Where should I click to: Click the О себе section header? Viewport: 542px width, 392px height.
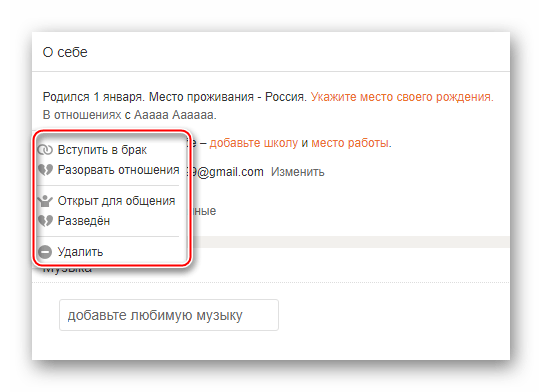click(x=65, y=52)
